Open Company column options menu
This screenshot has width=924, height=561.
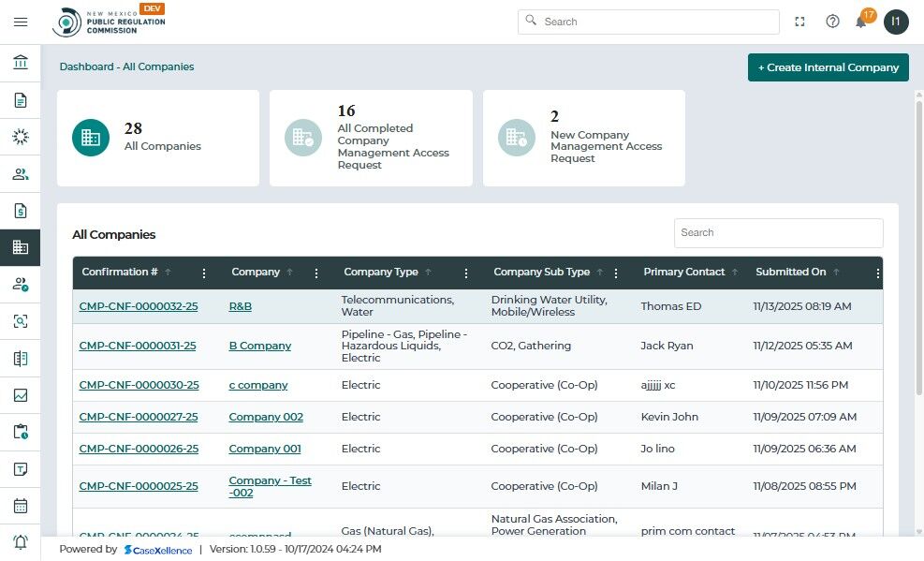pos(316,273)
